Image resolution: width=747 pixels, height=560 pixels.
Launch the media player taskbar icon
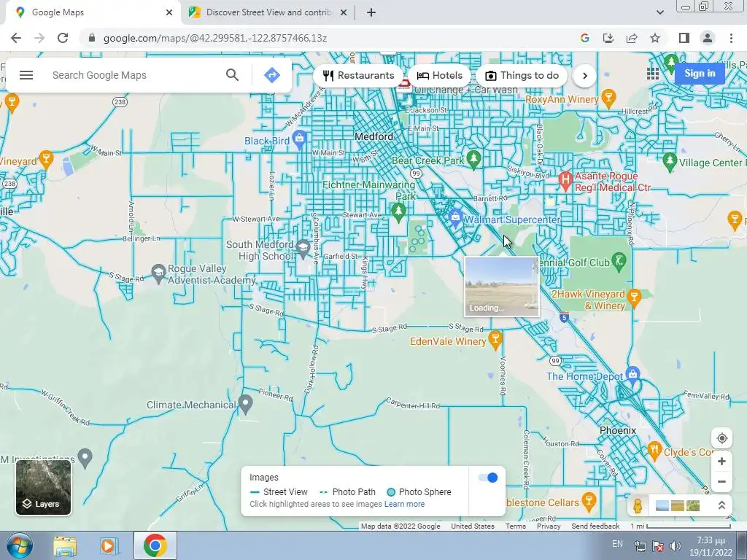tap(108, 546)
